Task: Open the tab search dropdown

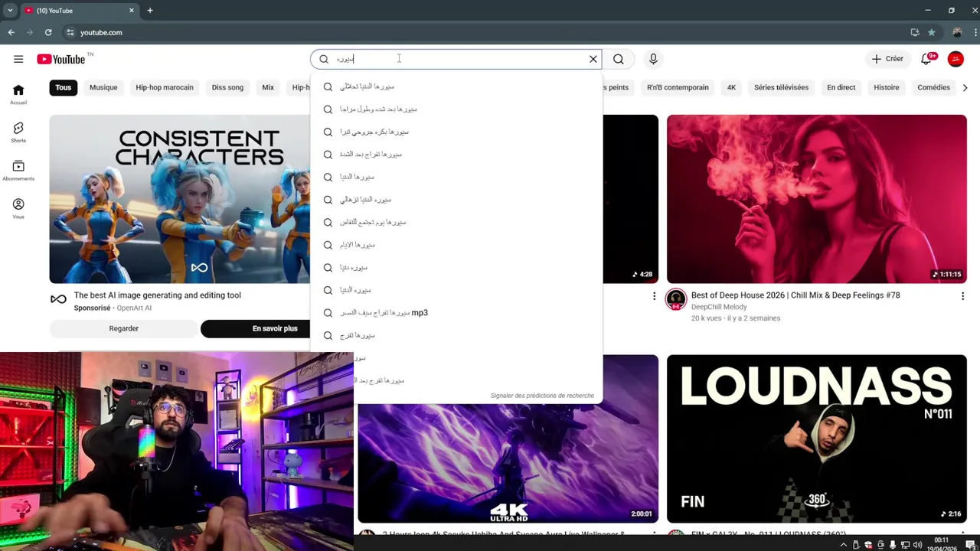Action: [x=10, y=11]
